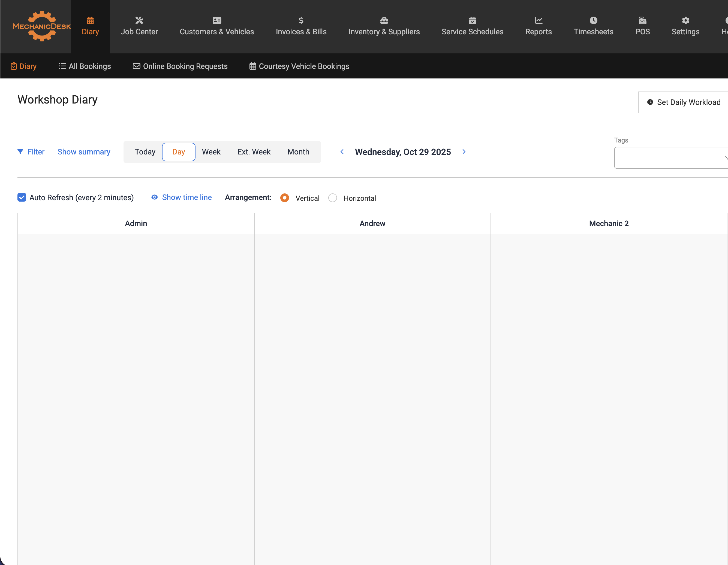728x565 pixels.
Task: Click Set Daily Workload button
Action: coord(683,102)
